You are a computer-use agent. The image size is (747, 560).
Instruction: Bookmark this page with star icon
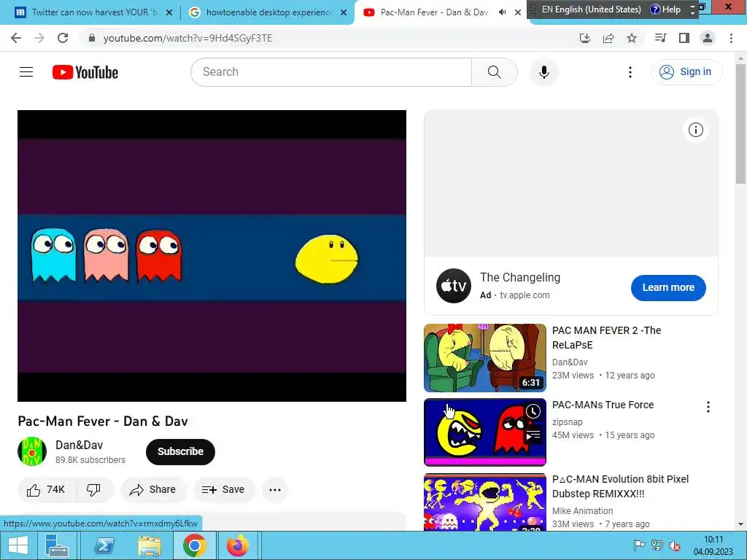click(x=632, y=38)
